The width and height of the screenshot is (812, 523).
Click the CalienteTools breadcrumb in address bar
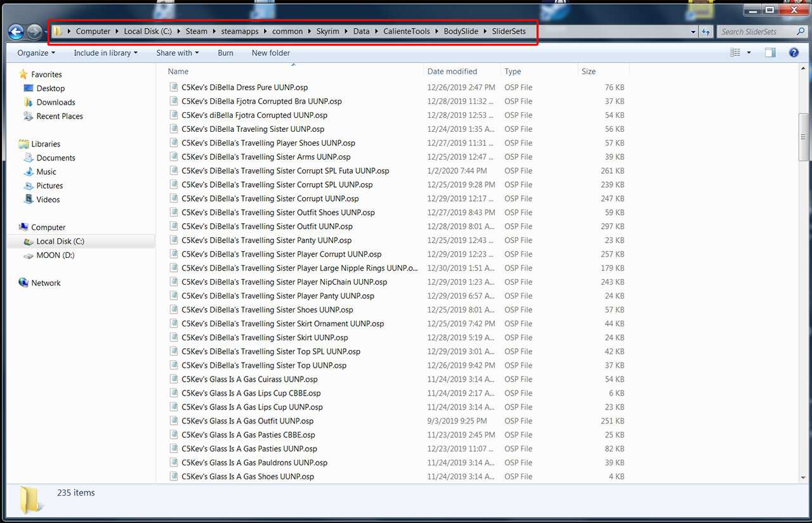tap(406, 32)
